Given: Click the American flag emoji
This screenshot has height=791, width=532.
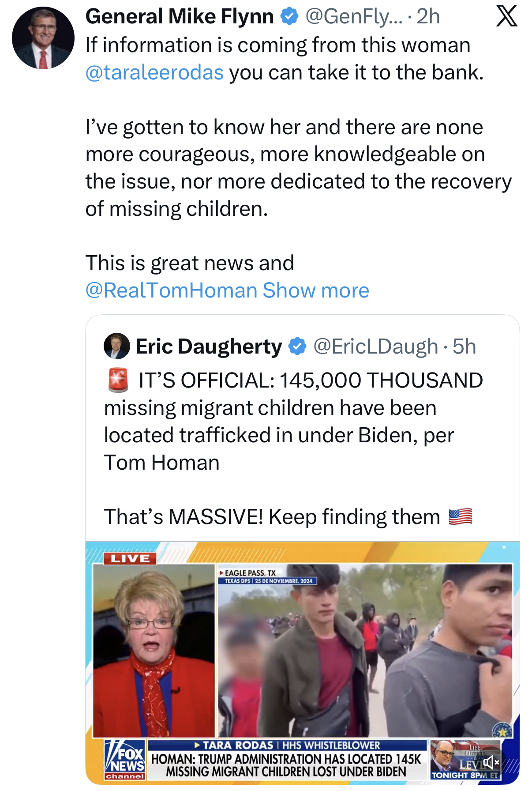Looking at the screenshot, I should pos(460,516).
